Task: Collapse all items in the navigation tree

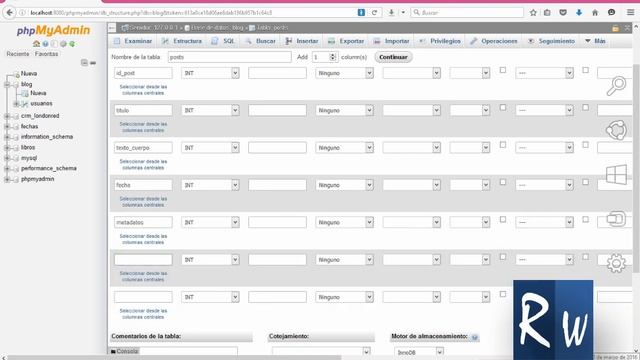Action: 84,62
